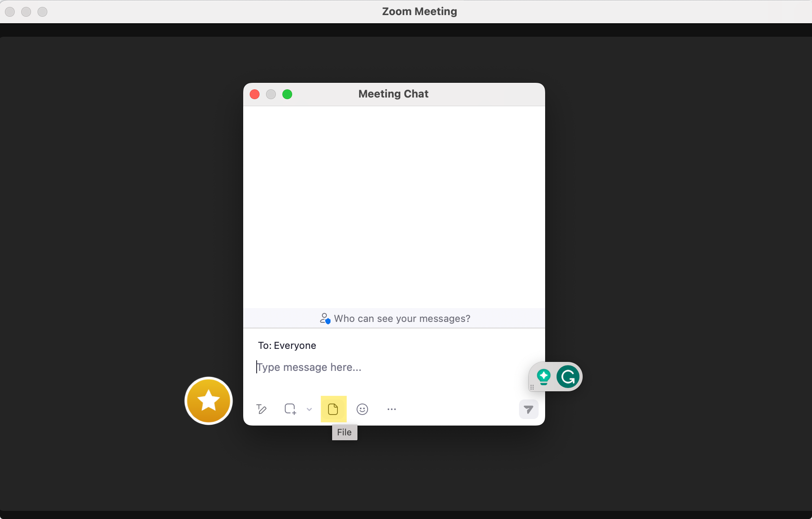Open more chat options ellipsis

point(392,409)
